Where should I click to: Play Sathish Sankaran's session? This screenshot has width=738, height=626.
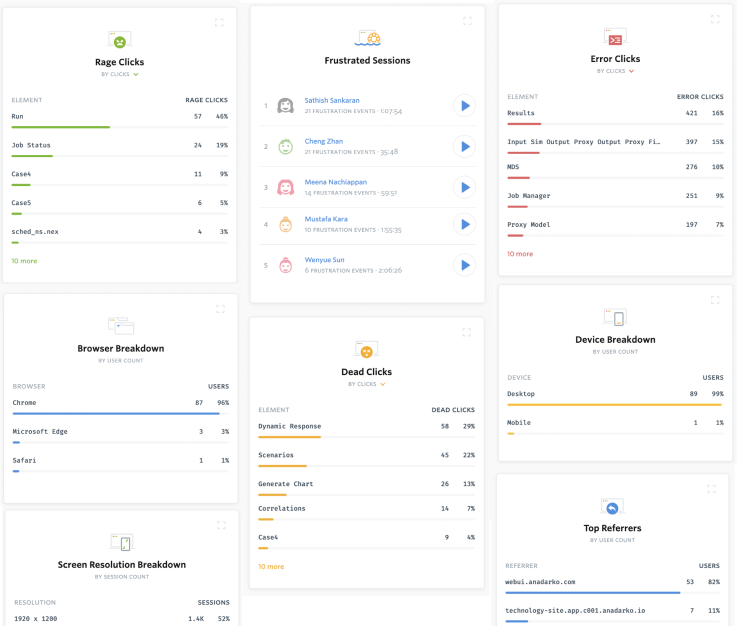click(465, 105)
